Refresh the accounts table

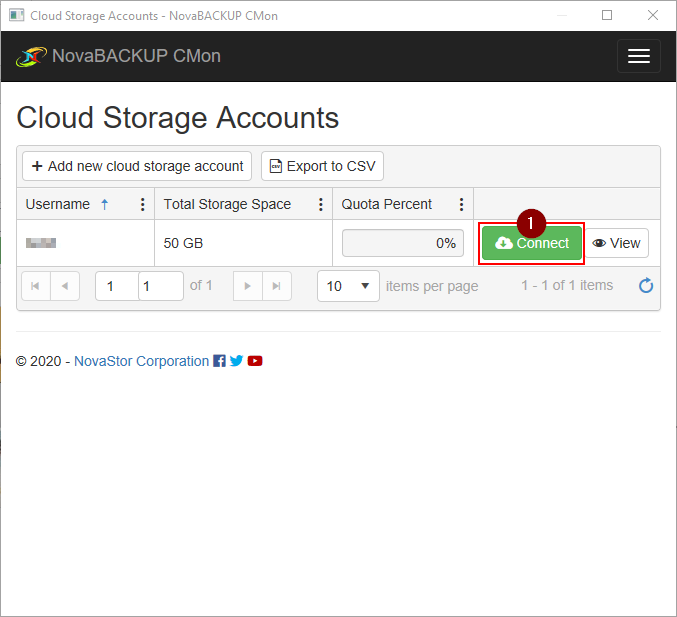click(x=646, y=285)
